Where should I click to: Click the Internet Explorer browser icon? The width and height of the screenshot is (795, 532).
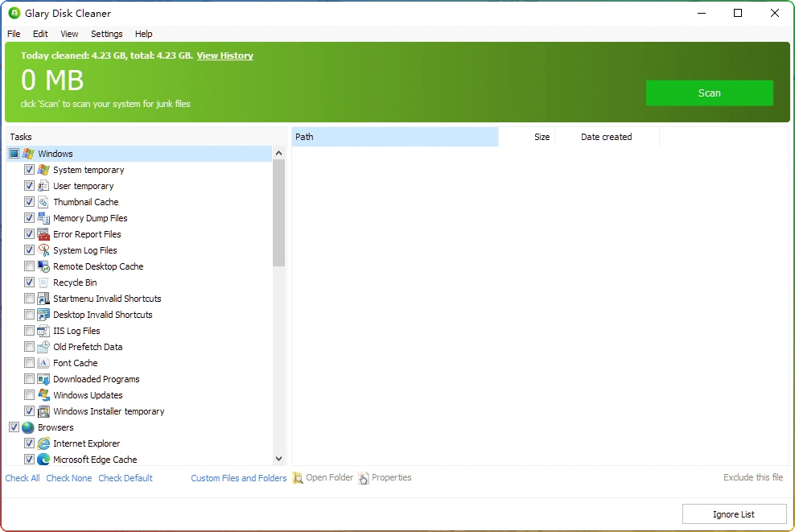[44, 443]
